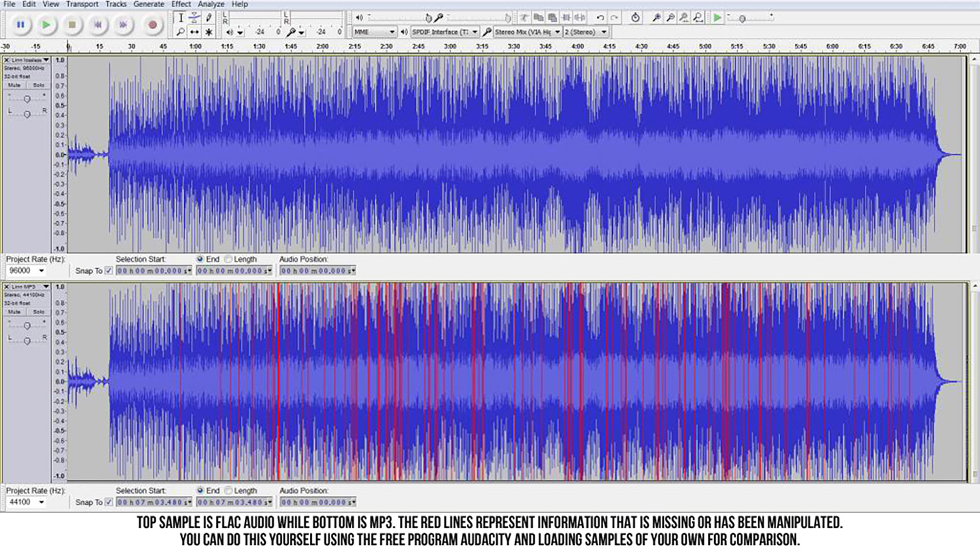Select End radio in the 96000 project bar
This screenshot has width=980, height=551.
[200, 259]
